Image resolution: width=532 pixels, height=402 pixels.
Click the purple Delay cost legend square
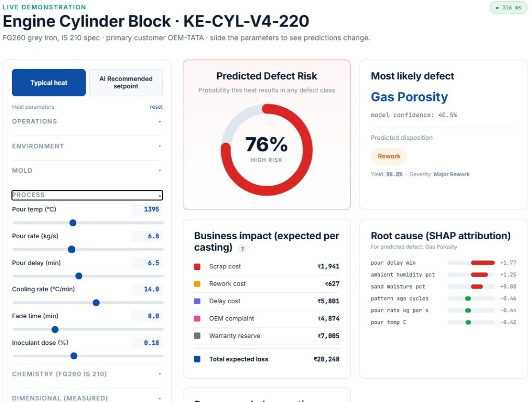click(197, 301)
